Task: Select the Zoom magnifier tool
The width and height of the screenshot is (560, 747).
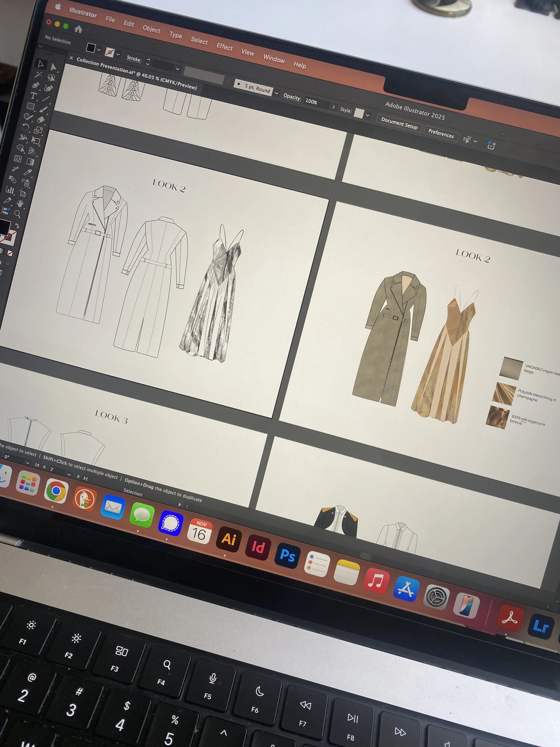Action: [17, 214]
